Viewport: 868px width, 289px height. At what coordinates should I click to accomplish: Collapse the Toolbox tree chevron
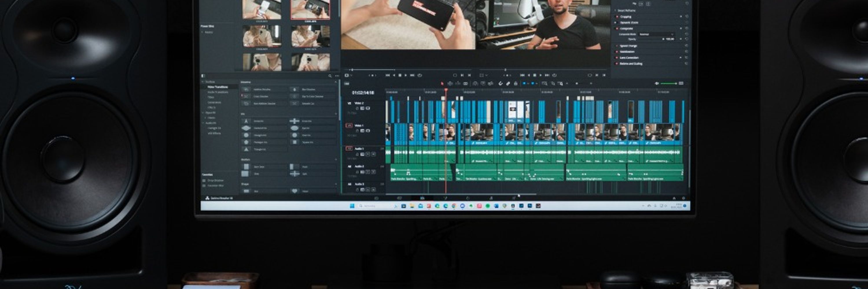tap(203, 82)
